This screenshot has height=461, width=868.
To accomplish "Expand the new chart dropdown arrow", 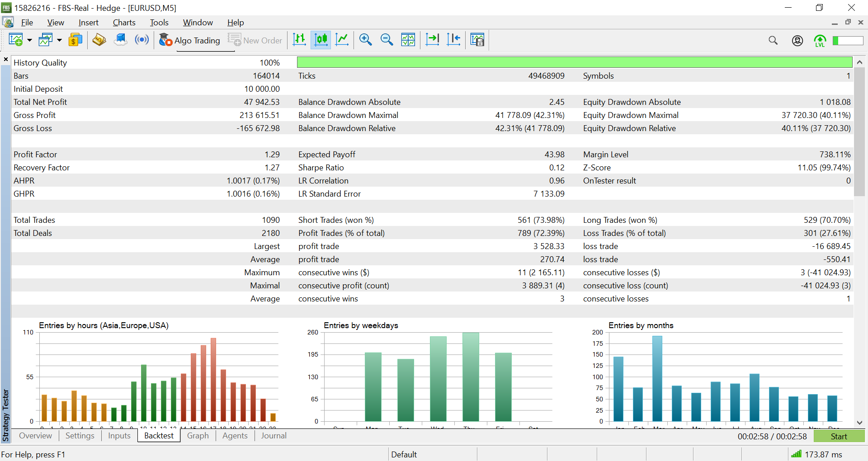I will coord(29,40).
